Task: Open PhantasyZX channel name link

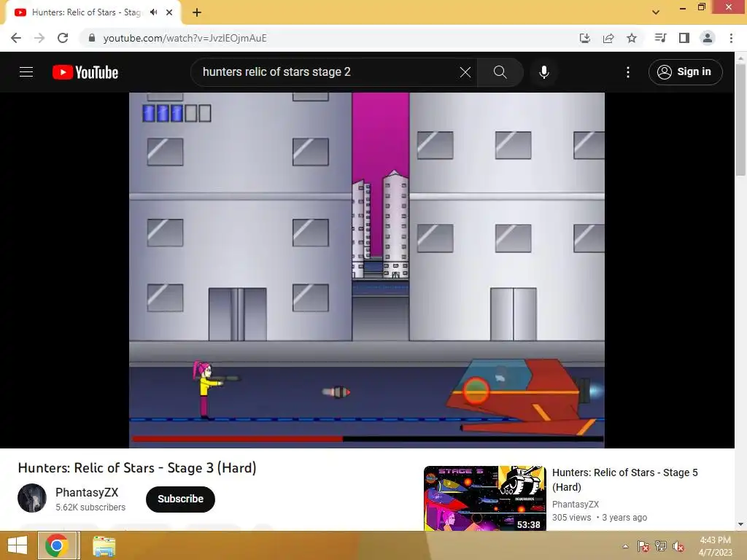Action: (87, 492)
